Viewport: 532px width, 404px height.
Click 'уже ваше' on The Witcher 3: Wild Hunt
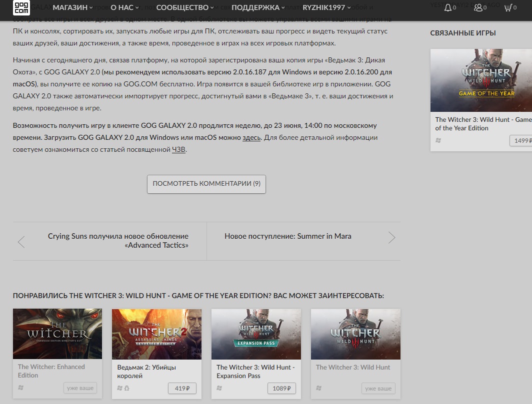(x=378, y=389)
